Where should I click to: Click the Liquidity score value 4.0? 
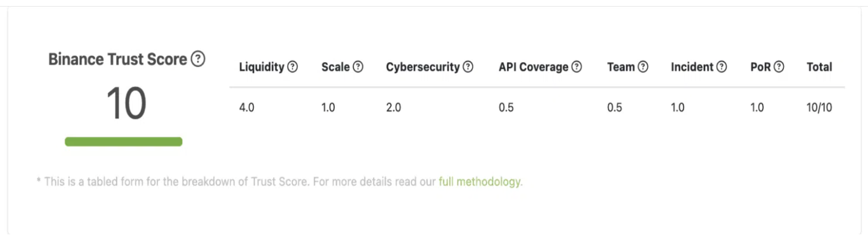tap(247, 108)
